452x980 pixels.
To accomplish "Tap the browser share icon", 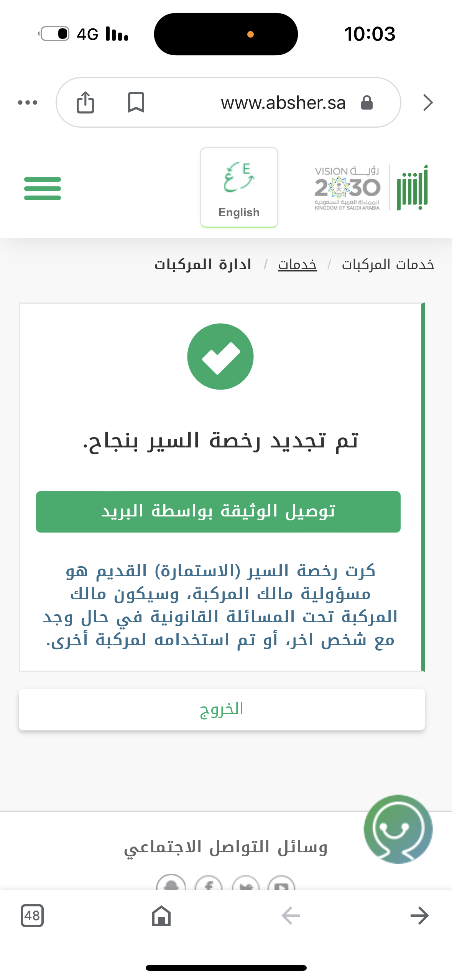I will click(x=85, y=102).
